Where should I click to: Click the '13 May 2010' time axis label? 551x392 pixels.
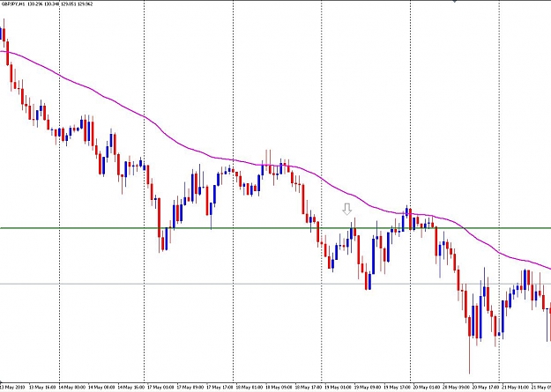(x=11, y=388)
